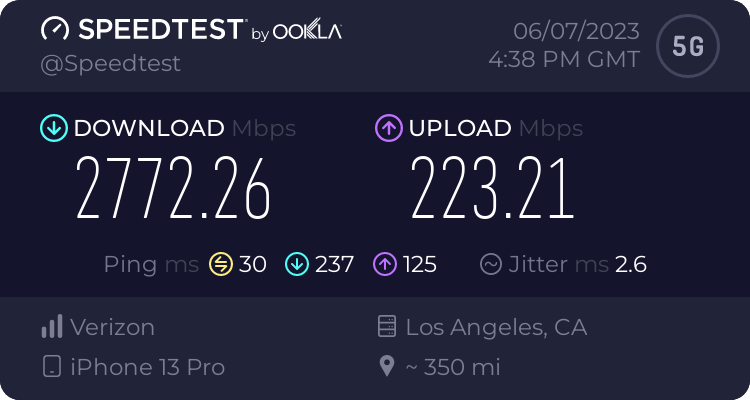Screen dimensions: 750x400
Task: Click the yellow idle ping icon
Action: (x=221, y=265)
